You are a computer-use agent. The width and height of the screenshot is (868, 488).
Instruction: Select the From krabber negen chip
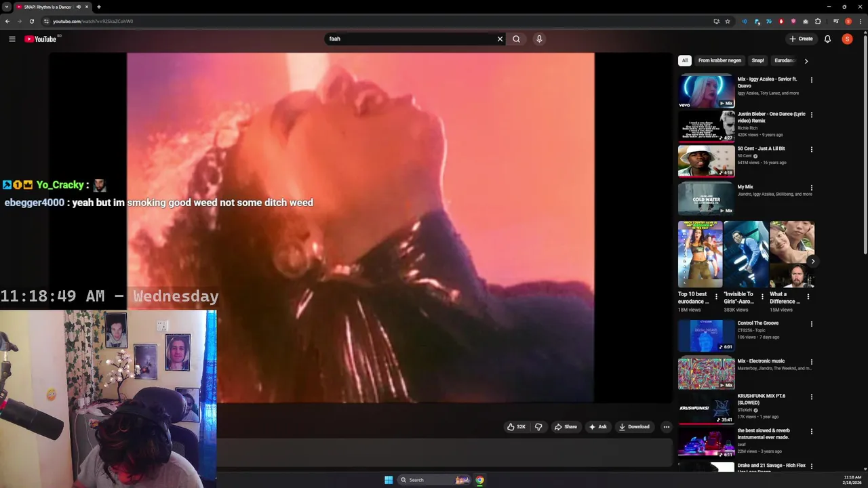click(719, 60)
